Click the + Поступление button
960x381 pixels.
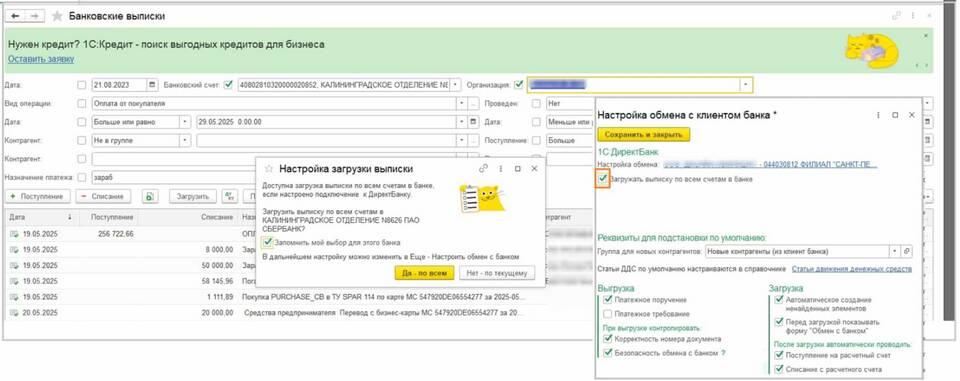tap(37, 197)
